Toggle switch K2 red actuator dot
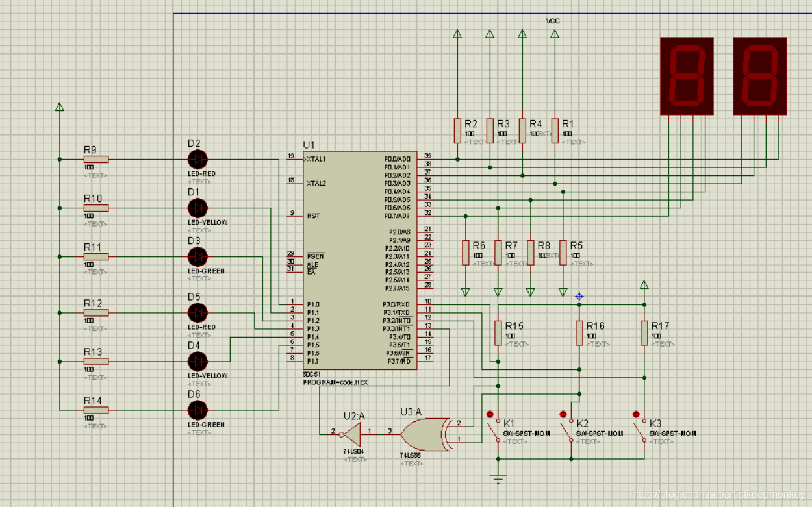812x507 pixels. pyautogui.click(x=563, y=414)
